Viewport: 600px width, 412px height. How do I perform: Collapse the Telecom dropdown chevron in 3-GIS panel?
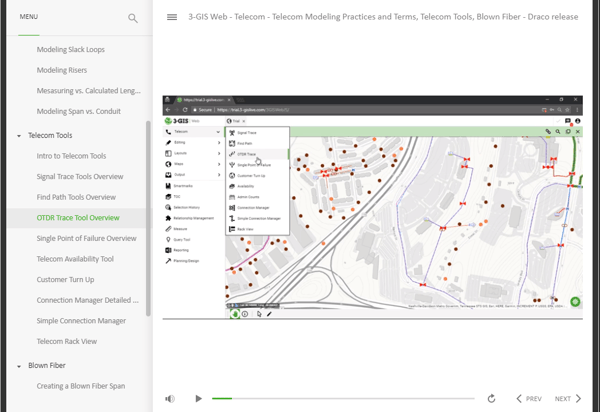(x=218, y=132)
